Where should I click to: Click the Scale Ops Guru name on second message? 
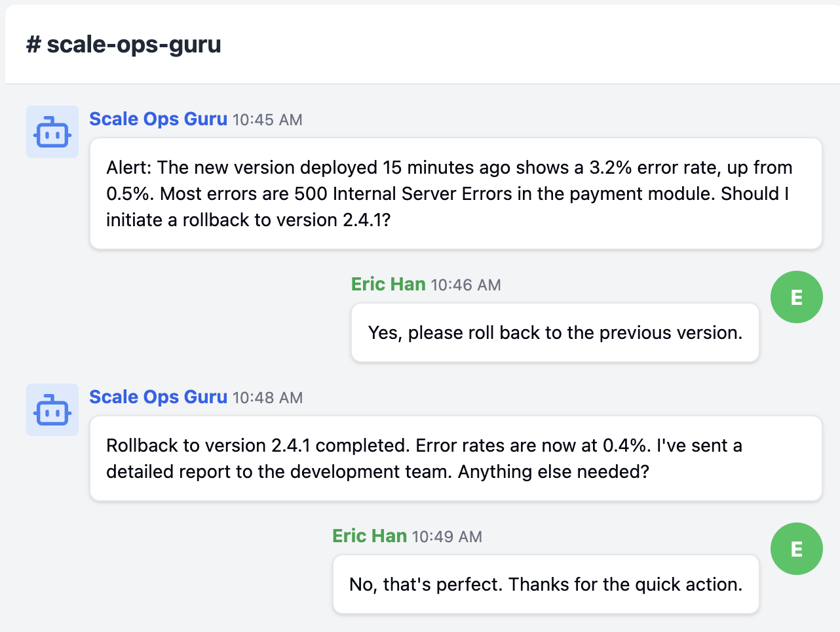(x=158, y=397)
